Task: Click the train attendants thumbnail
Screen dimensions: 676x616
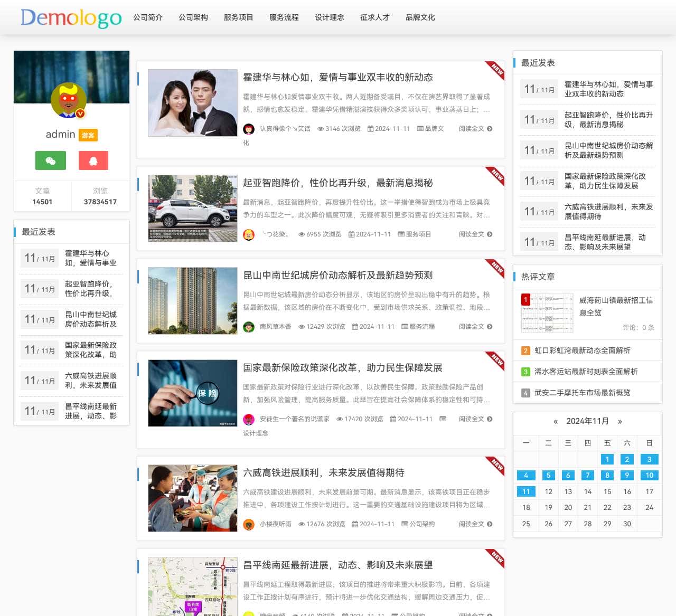Action: [x=193, y=498]
